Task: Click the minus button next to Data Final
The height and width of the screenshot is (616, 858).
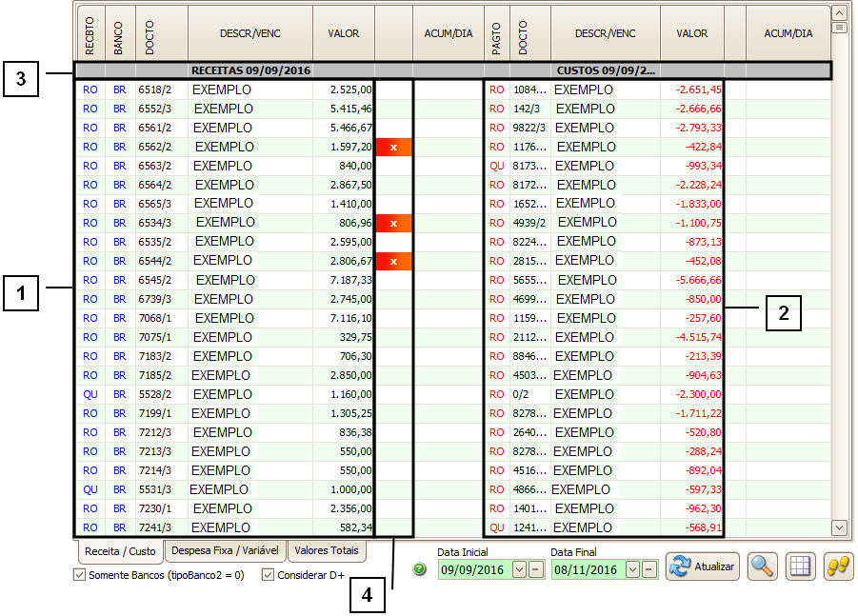Action: coord(649,569)
